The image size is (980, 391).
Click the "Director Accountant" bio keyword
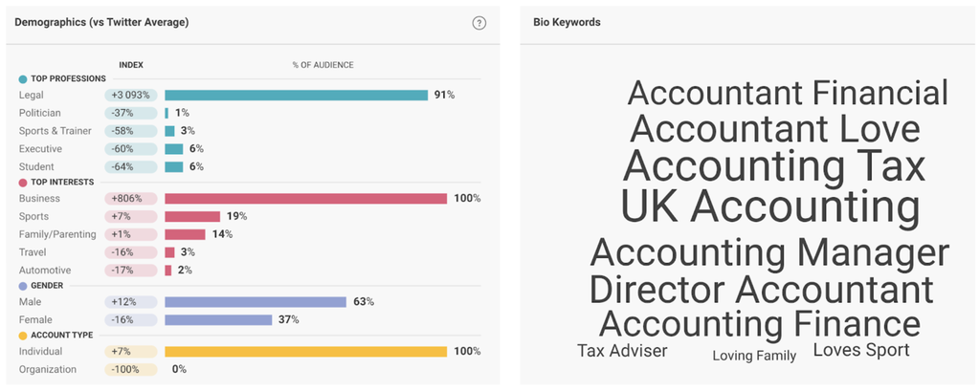761,289
